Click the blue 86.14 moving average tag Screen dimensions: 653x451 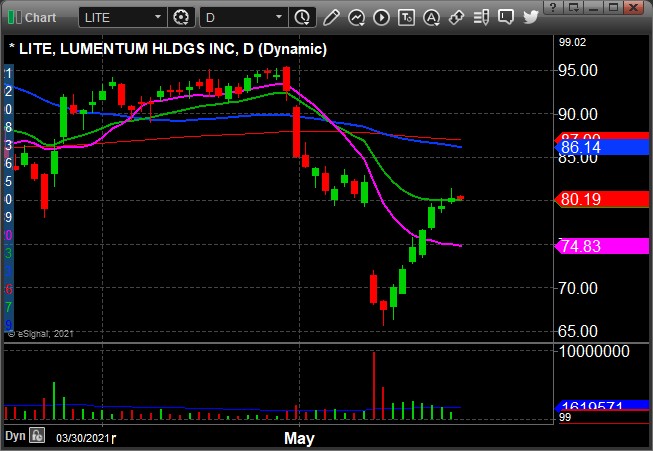(603, 147)
